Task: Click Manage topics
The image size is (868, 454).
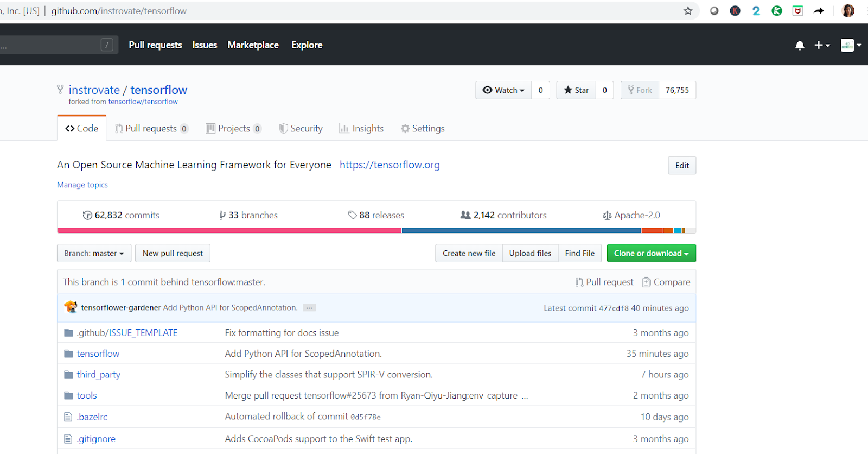Action: click(82, 185)
